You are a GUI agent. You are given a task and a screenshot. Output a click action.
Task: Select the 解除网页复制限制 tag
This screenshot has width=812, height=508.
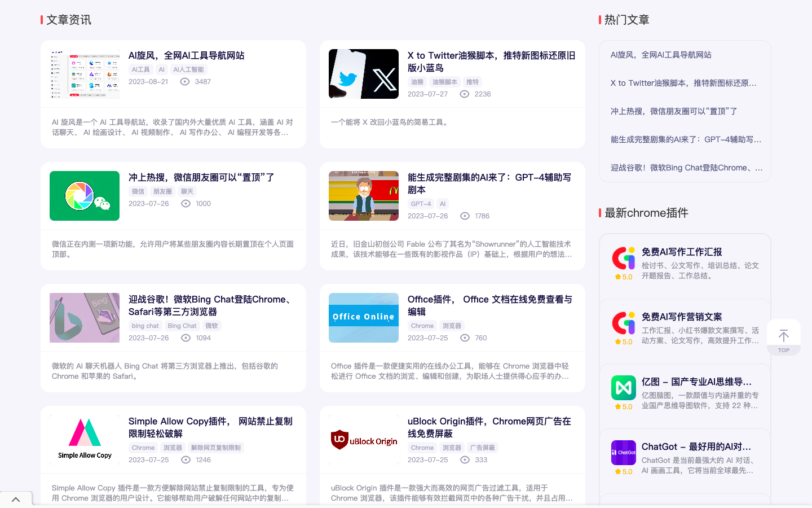(216, 448)
